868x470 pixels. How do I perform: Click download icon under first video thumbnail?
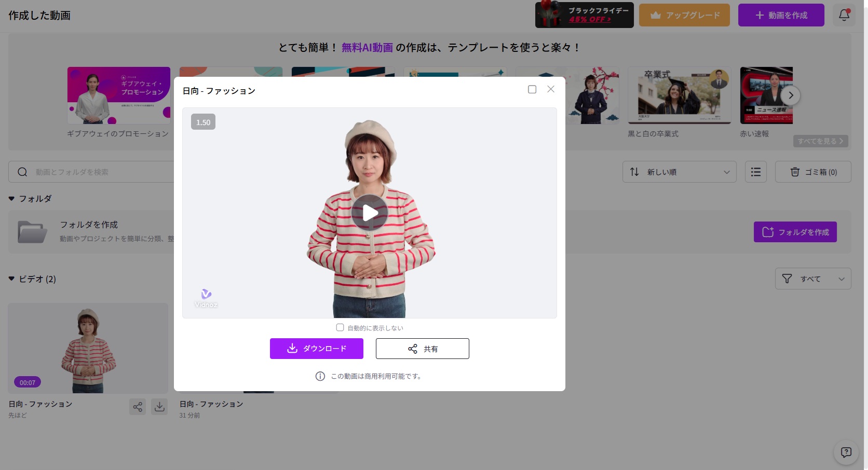[159, 407]
